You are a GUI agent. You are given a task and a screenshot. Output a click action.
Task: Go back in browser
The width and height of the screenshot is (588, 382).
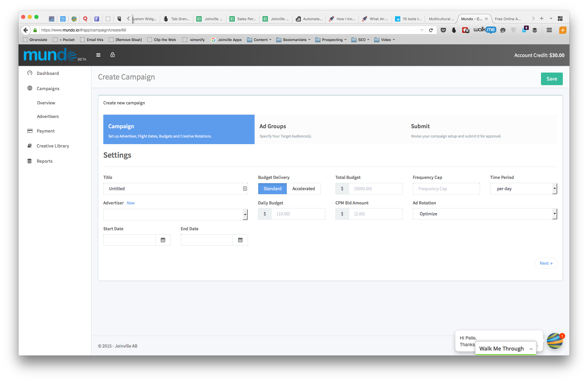click(26, 30)
